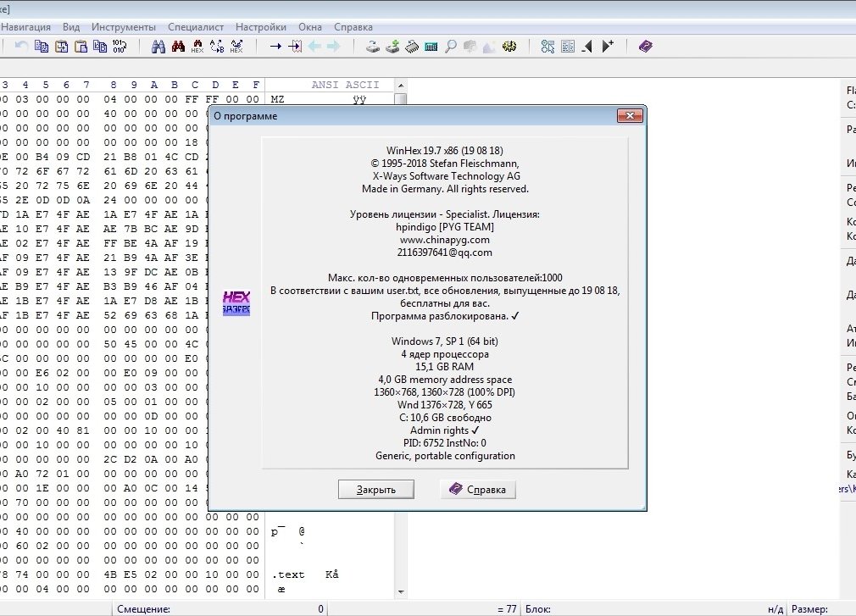Click the purple help book toolbar icon
Image resolution: width=856 pixels, height=616 pixels.
pos(646,47)
